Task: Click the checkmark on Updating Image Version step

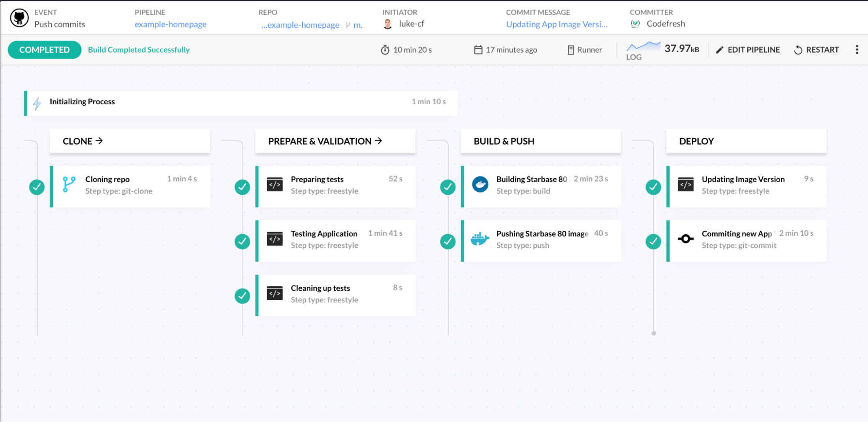Action: tap(653, 187)
